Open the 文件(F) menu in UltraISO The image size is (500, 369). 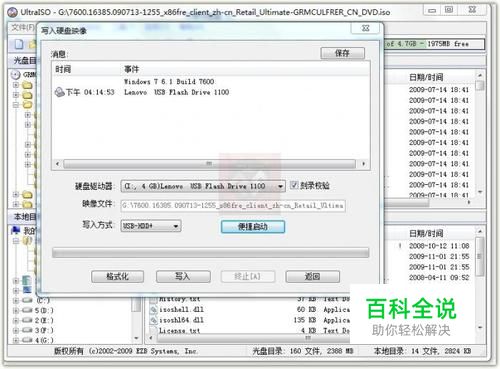[x=23, y=27]
